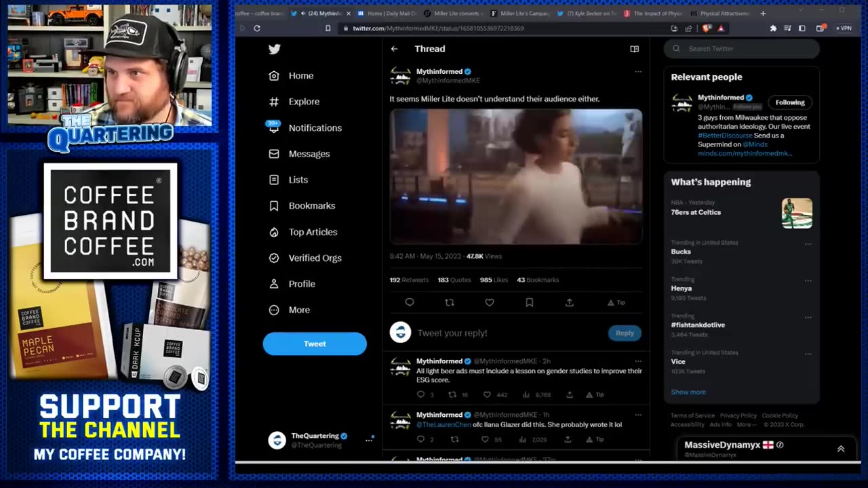Open main tweet's three-dot options menu
Viewport: 868px width, 488px height.
click(x=638, y=71)
